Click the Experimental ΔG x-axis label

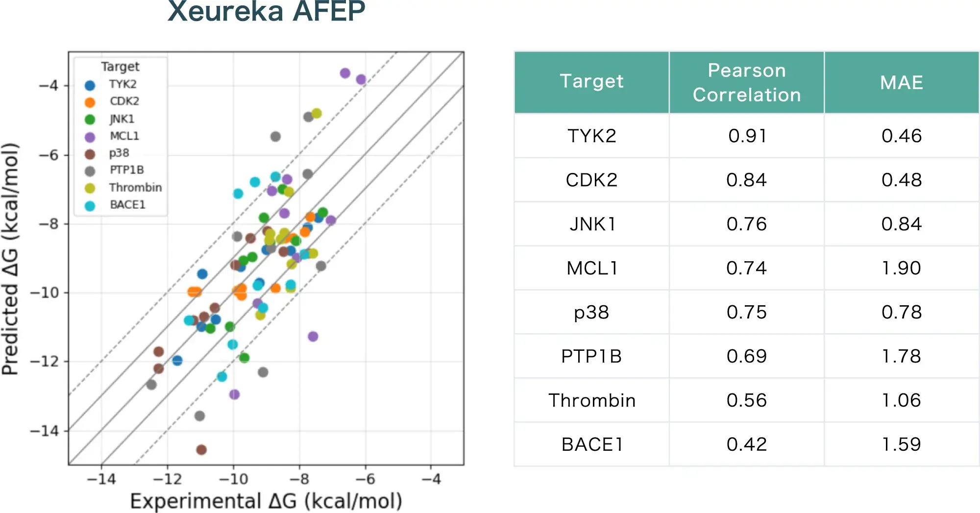(266, 501)
